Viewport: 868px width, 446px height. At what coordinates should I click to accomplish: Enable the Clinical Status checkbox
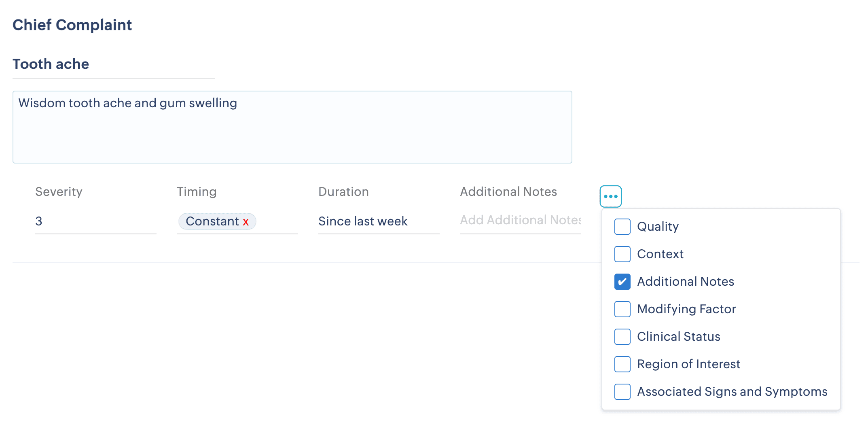[x=622, y=337]
